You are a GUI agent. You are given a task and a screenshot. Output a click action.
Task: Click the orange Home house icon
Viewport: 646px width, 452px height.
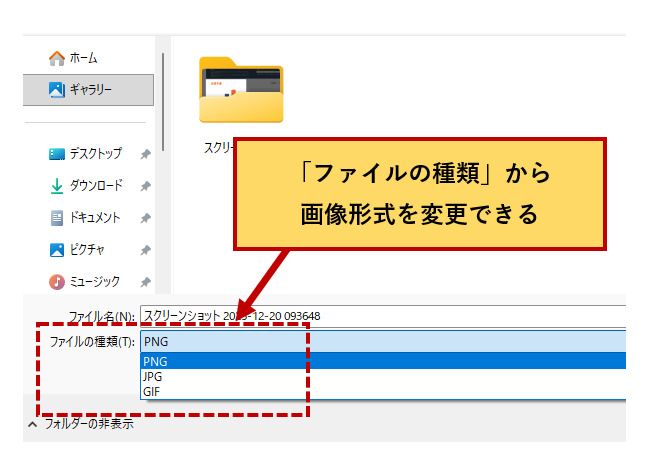tap(57, 58)
